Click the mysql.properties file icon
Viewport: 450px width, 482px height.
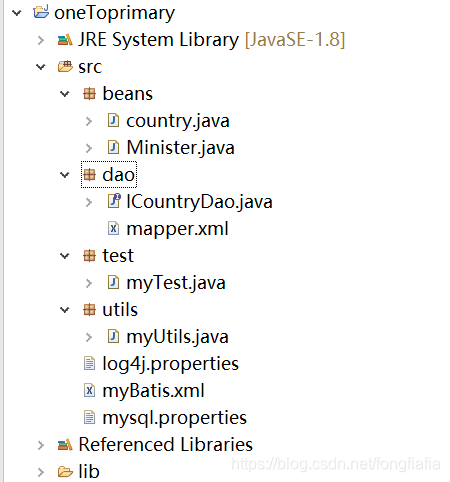[x=89, y=417]
